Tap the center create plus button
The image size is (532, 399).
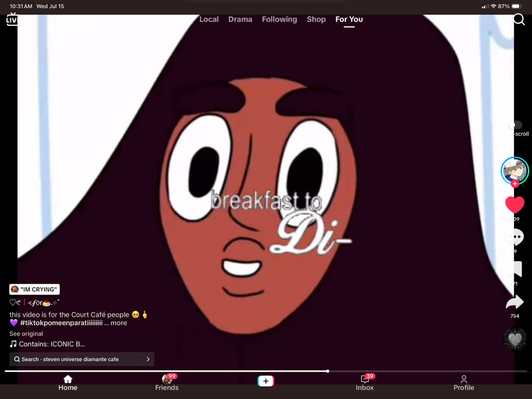266,381
